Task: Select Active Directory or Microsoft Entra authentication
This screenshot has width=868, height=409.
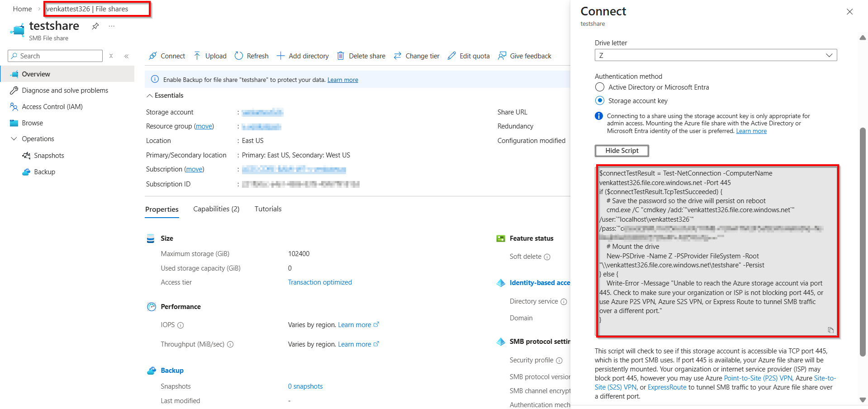Action: [x=600, y=87]
